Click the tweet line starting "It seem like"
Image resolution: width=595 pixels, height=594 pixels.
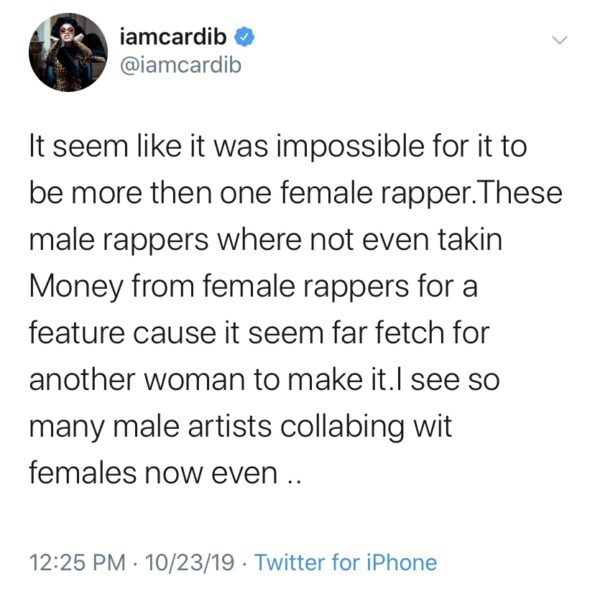click(278, 147)
